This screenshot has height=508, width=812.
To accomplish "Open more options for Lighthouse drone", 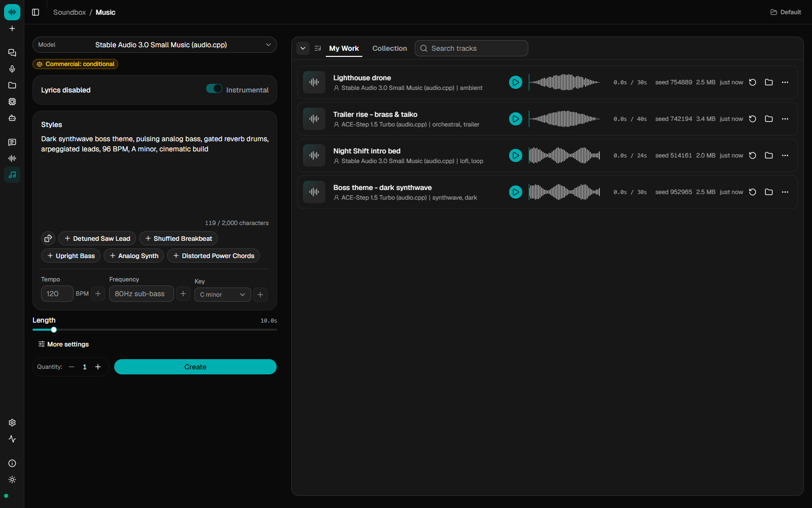I will pos(785,82).
